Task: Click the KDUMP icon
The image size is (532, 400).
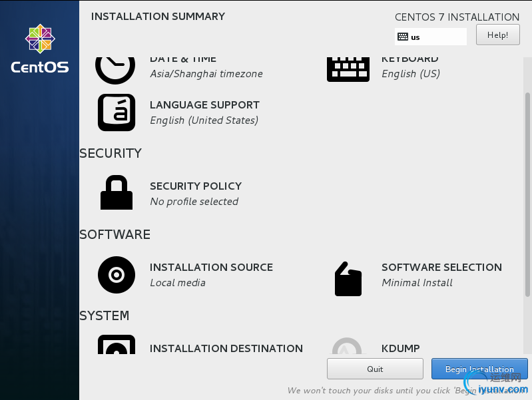Action: click(347, 345)
